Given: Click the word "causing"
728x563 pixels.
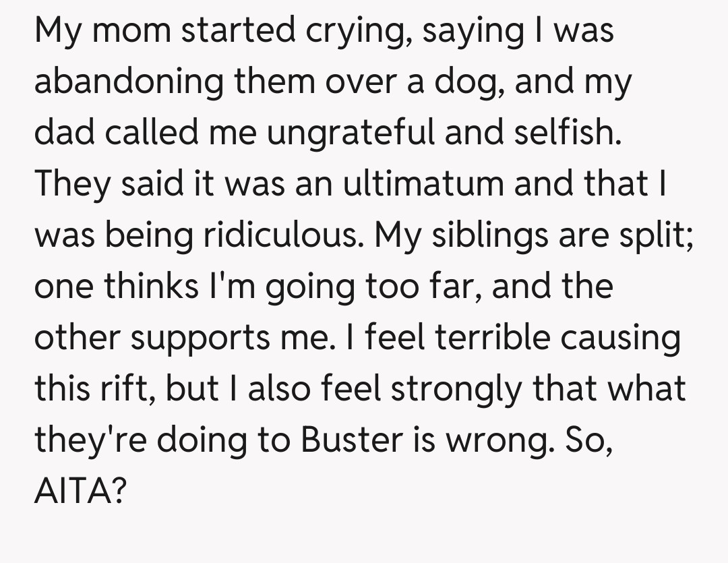Looking at the screenshot, I should click(621, 337).
